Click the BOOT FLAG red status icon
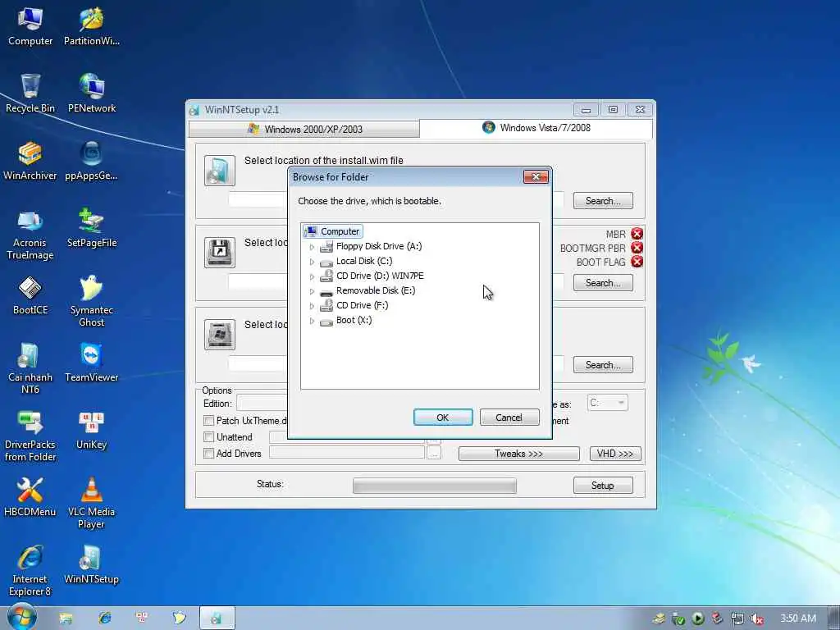 (x=637, y=262)
